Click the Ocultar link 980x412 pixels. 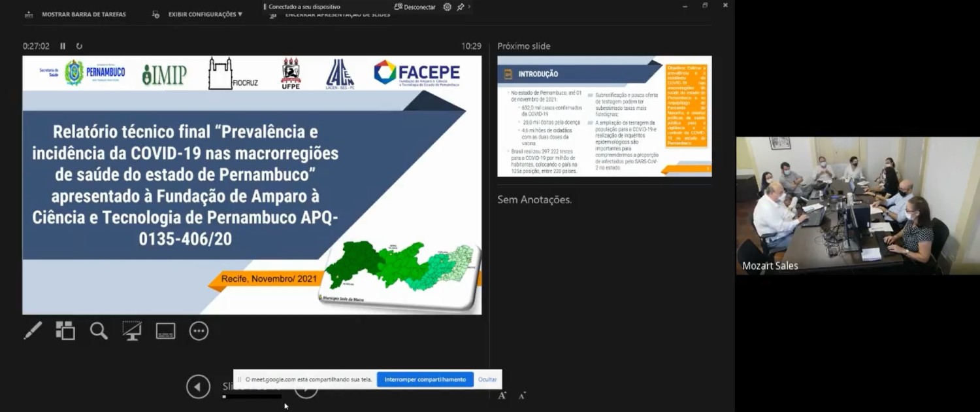pyautogui.click(x=487, y=379)
